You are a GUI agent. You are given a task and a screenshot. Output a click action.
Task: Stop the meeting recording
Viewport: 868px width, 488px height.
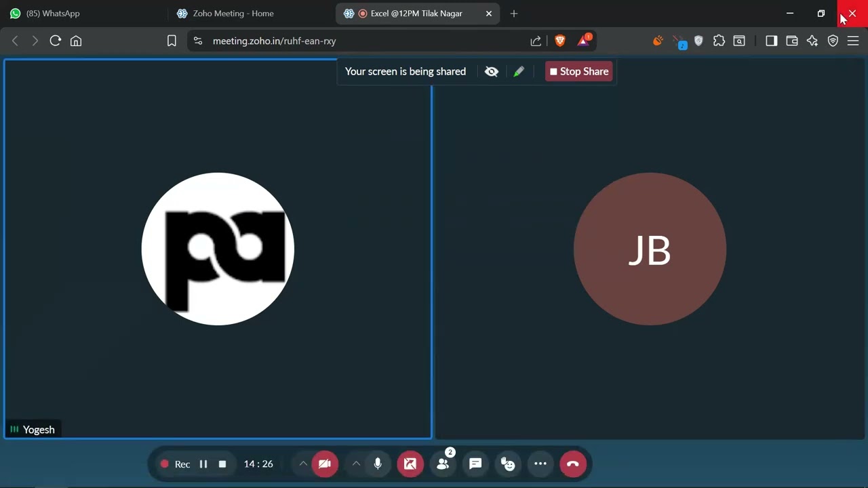point(222,464)
